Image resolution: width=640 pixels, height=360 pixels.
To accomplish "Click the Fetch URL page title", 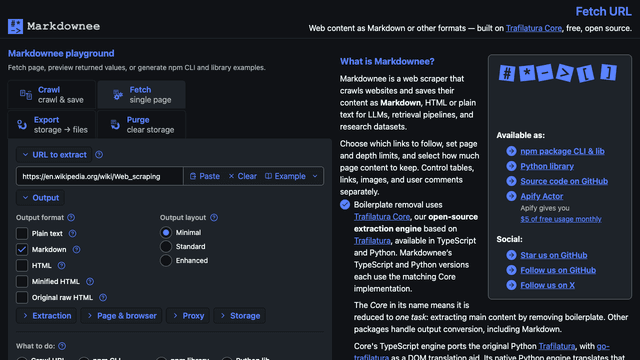I will (604, 11).
